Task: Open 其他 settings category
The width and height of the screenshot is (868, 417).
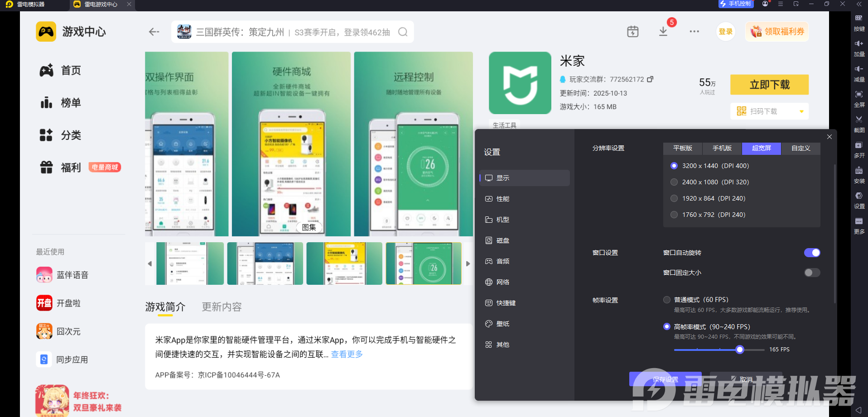Action: tap(525, 345)
